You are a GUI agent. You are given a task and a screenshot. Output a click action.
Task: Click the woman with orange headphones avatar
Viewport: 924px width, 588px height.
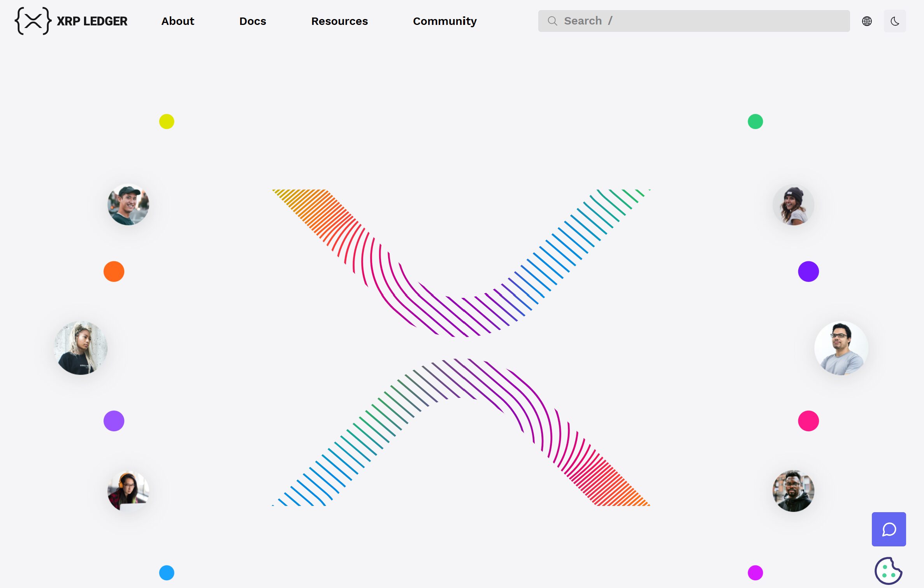128,491
